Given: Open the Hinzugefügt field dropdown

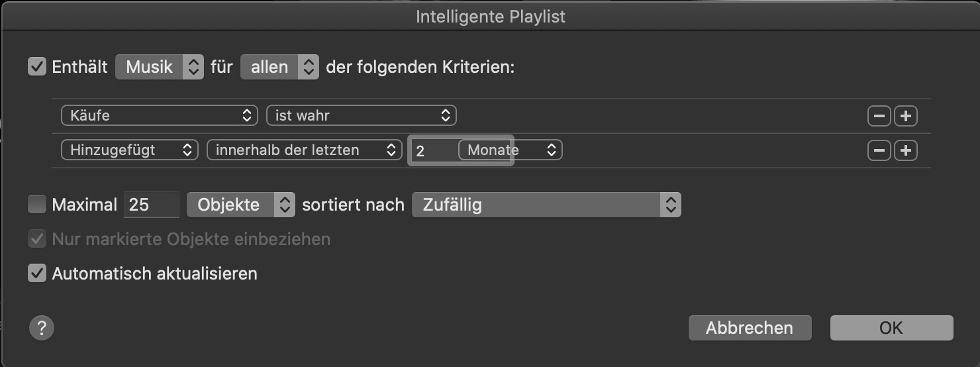Looking at the screenshot, I should coord(129,150).
